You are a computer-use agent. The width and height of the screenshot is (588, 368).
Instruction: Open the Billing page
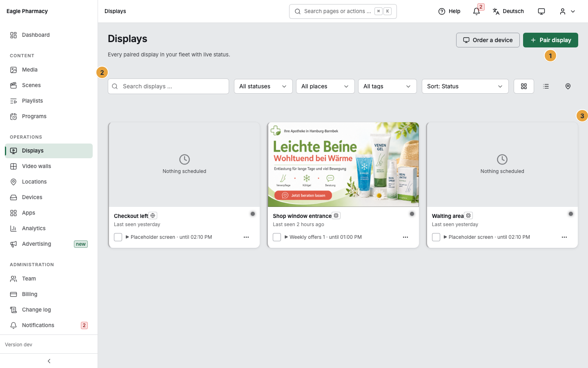tap(49, 294)
